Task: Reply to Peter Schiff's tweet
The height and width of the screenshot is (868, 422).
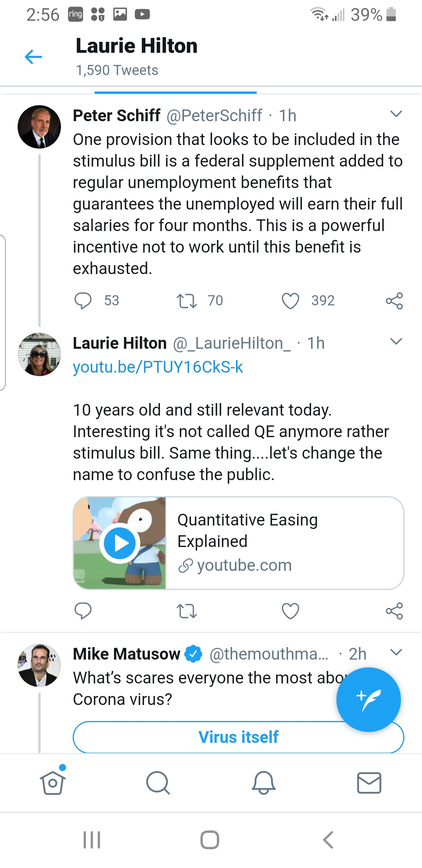Action: 83,301
